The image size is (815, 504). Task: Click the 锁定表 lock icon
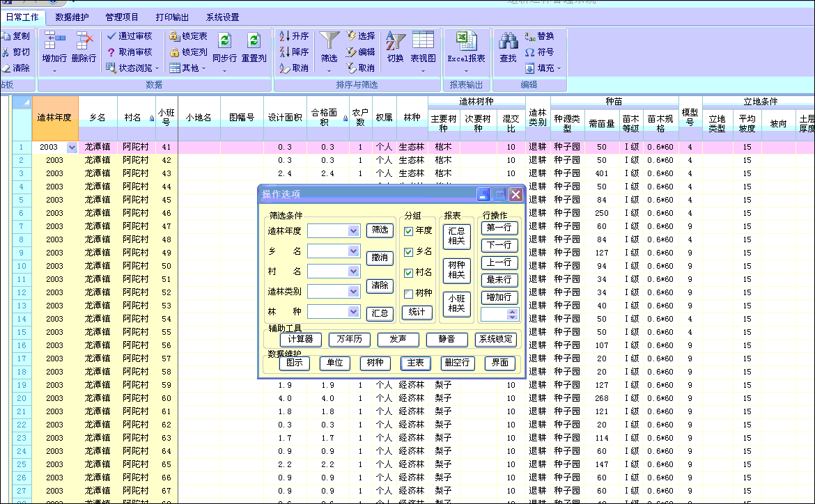[175, 36]
